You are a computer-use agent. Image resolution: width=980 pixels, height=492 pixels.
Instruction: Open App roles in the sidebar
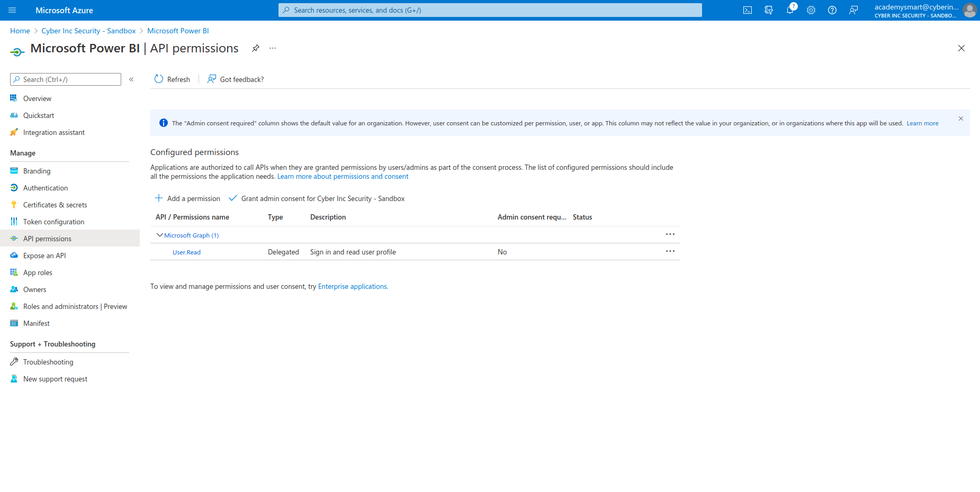pyautogui.click(x=38, y=272)
